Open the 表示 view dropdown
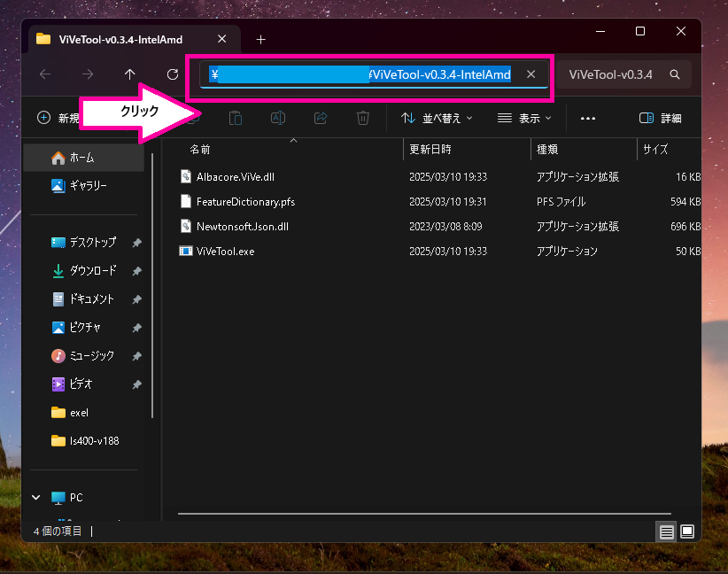Viewport: 728px width, 574px height. click(x=524, y=118)
